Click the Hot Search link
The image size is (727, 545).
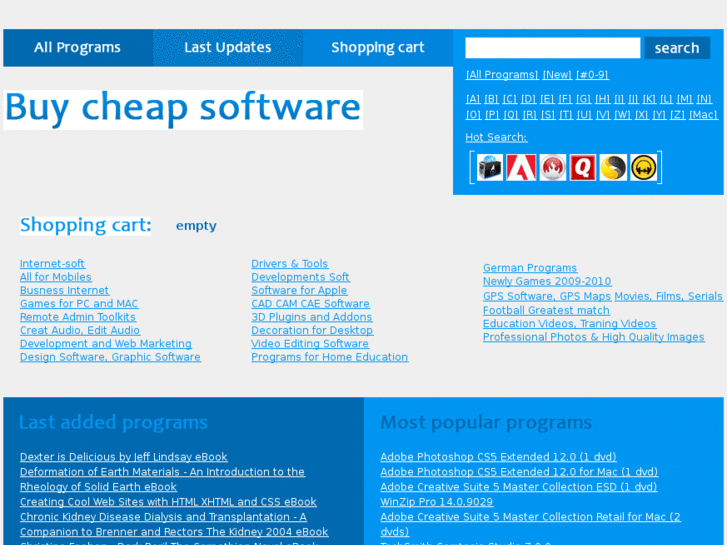(x=496, y=137)
